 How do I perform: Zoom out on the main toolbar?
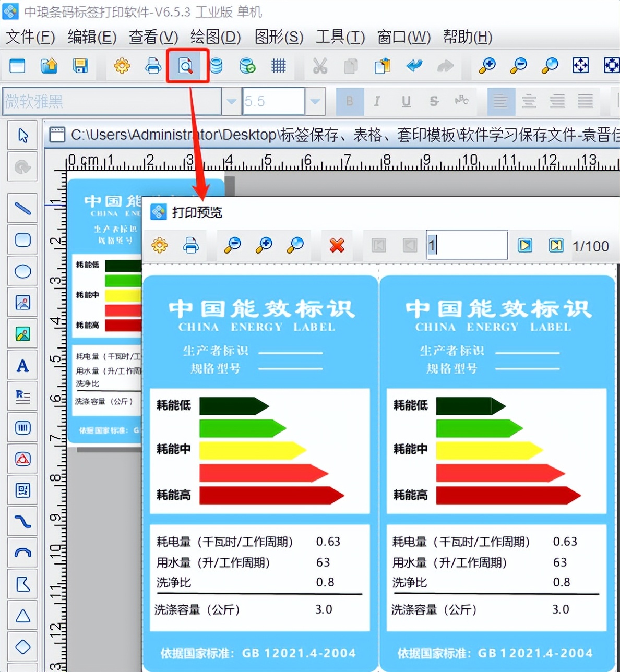coord(519,66)
